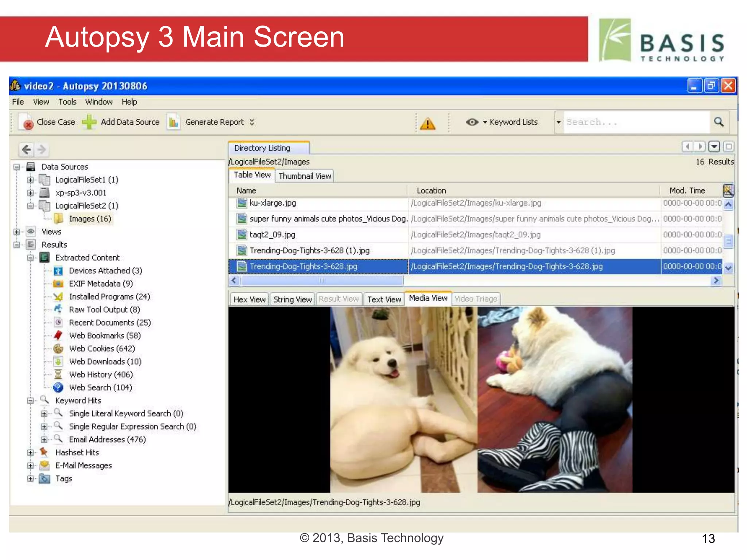Click the yellow warning triangle icon

(427, 123)
